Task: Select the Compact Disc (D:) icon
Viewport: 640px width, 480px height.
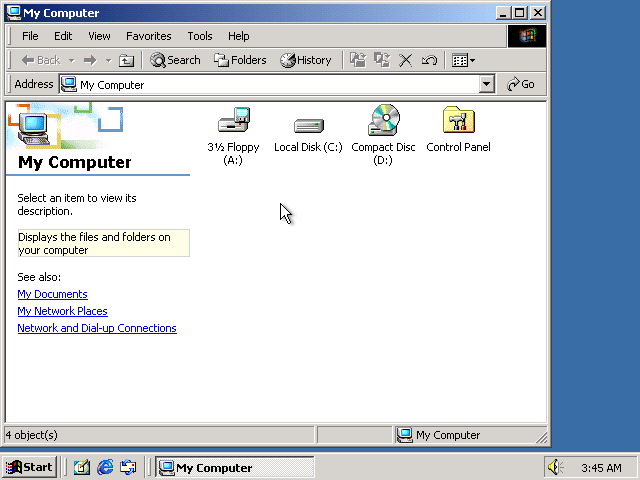Action: 383,120
